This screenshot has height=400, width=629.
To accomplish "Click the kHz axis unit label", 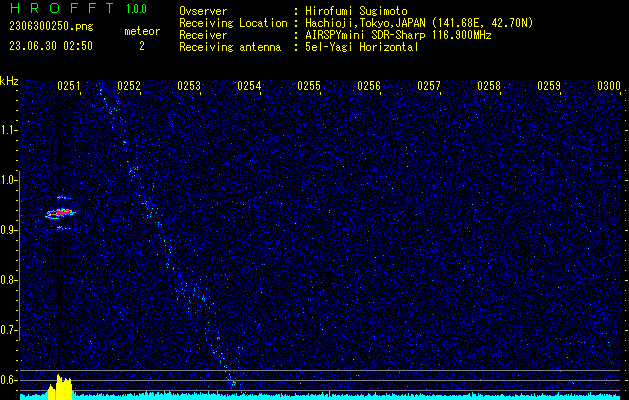I will 9,81.
